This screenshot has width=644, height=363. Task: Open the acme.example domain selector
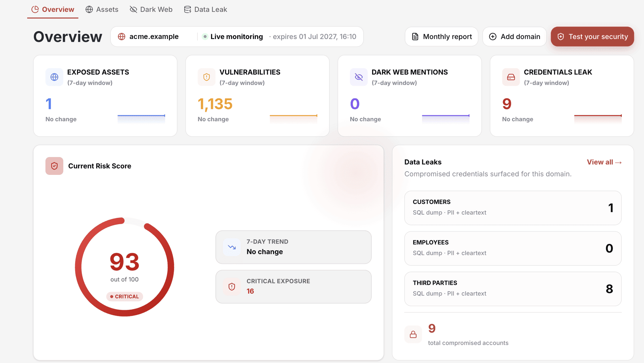(154, 36)
